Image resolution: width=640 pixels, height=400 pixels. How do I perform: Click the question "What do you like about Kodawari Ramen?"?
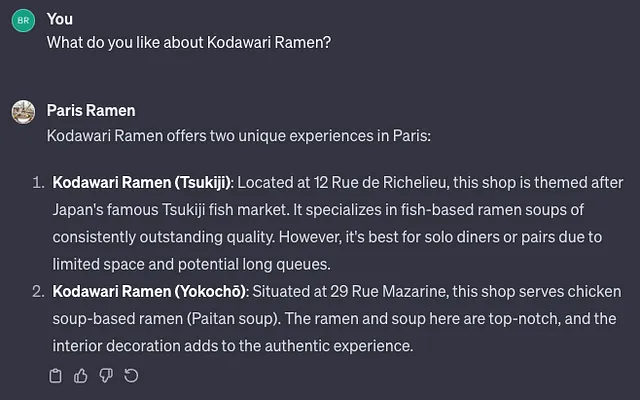coord(189,42)
